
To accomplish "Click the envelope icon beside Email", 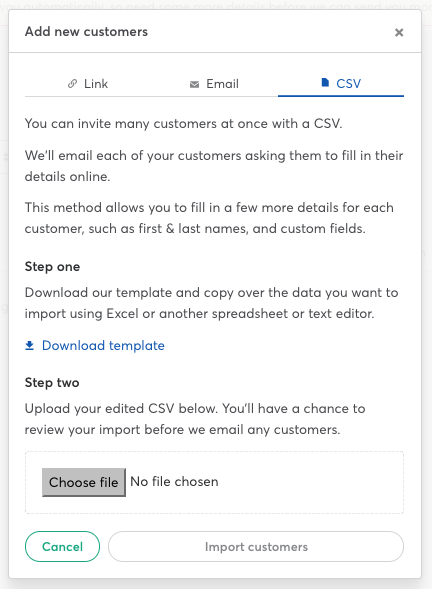I will pos(194,85).
